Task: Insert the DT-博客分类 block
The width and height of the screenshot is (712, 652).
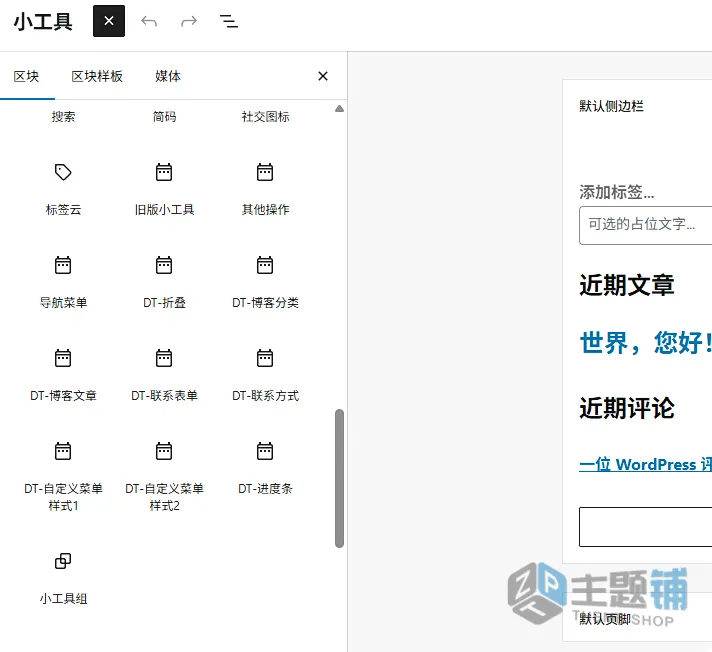Action: (x=265, y=282)
